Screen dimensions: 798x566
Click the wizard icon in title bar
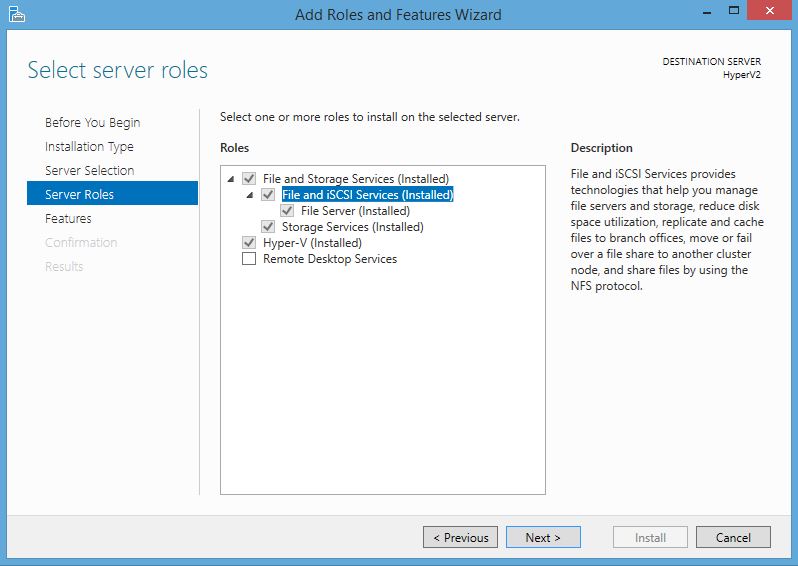point(16,14)
